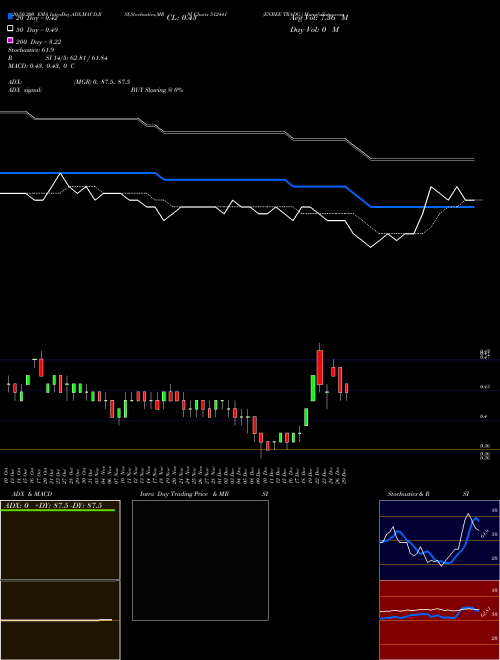This screenshot has width=500, height=660.
Task: Click the white 50 Day legend square
Action: 11,28
